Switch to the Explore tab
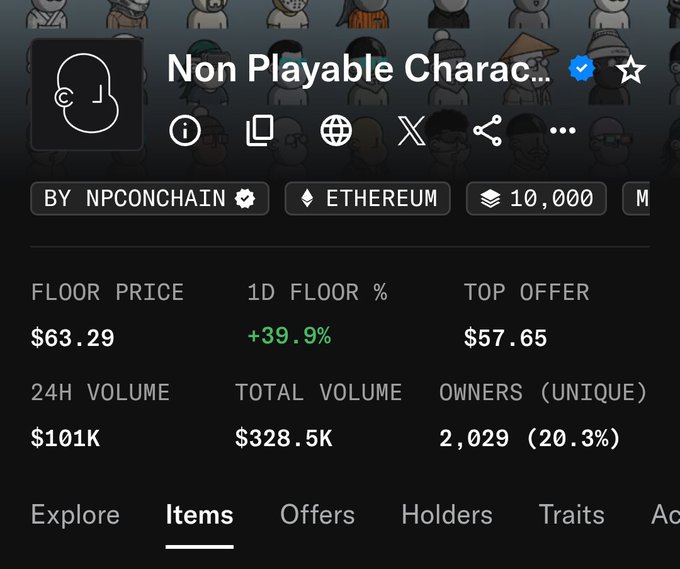Viewport: 680px width, 569px height. tap(75, 515)
